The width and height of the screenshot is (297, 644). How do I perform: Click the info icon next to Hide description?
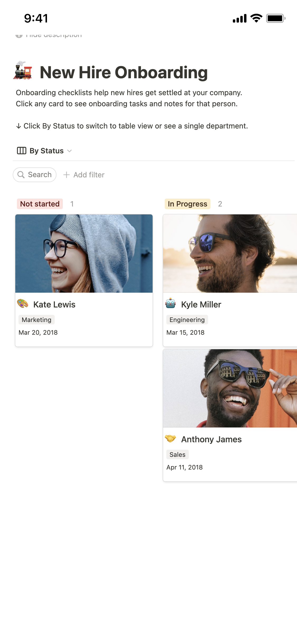click(x=19, y=36)
